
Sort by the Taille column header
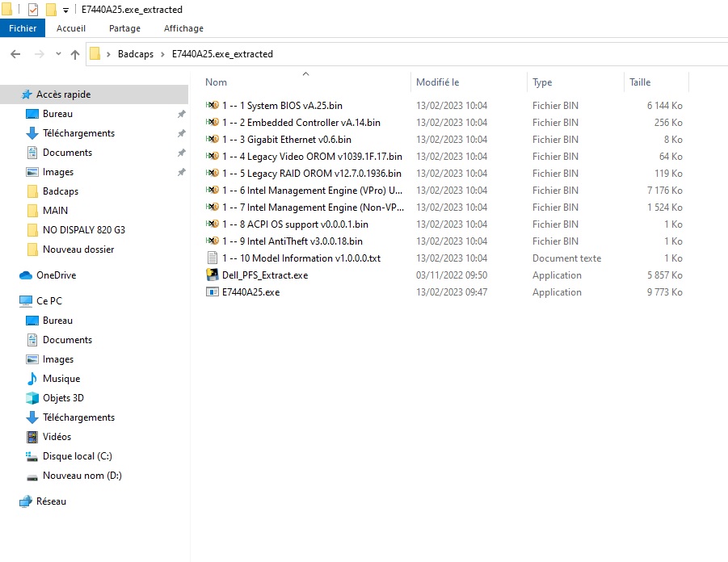pos(640,82)
